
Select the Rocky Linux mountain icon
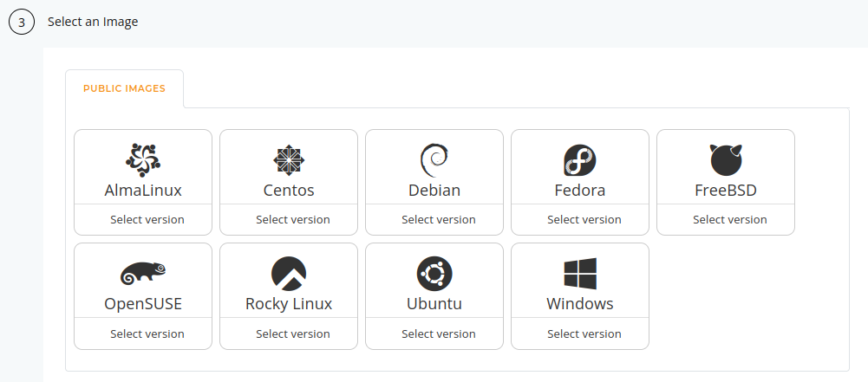pyautogui.click(x=289, y=274)
